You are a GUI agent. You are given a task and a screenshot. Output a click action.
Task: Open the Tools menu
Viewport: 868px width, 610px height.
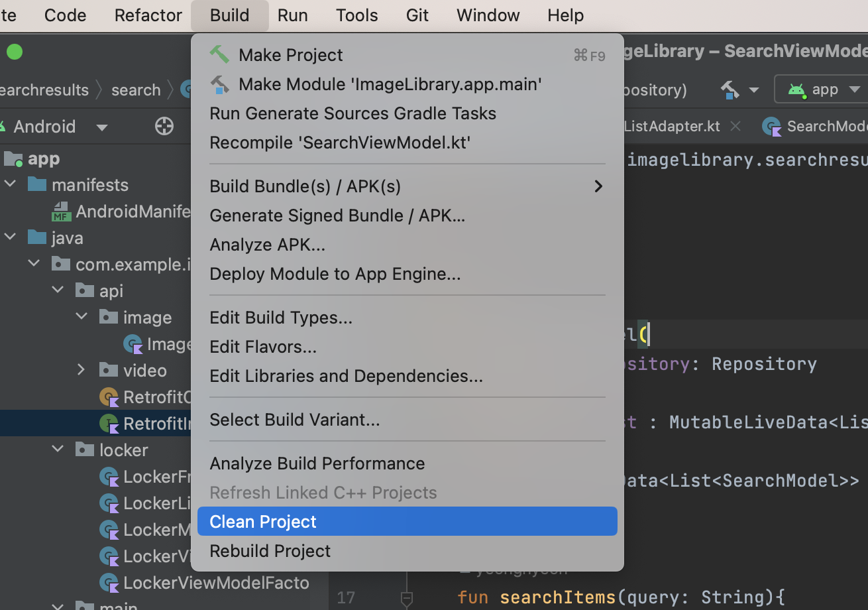(357, 15)
